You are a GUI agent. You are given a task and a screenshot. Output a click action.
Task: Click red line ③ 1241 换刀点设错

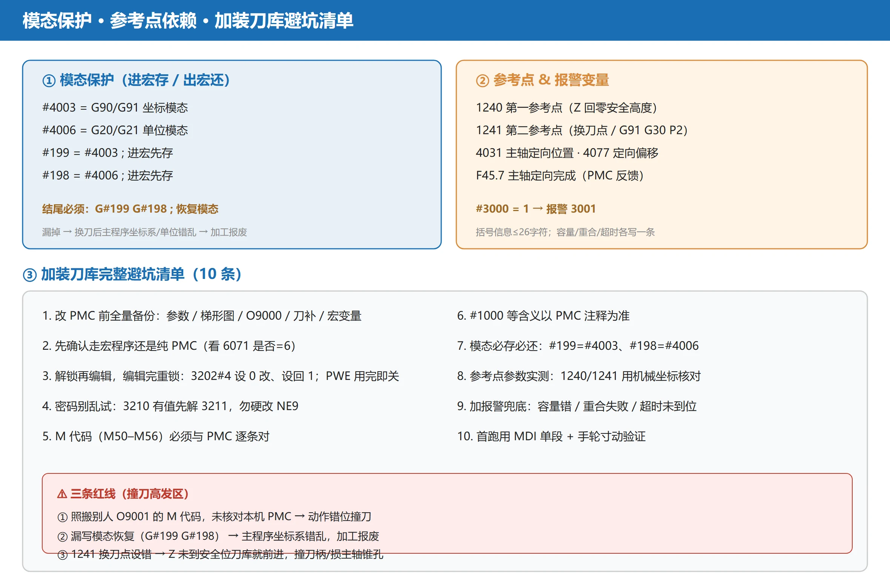click(x=220, y=554)
